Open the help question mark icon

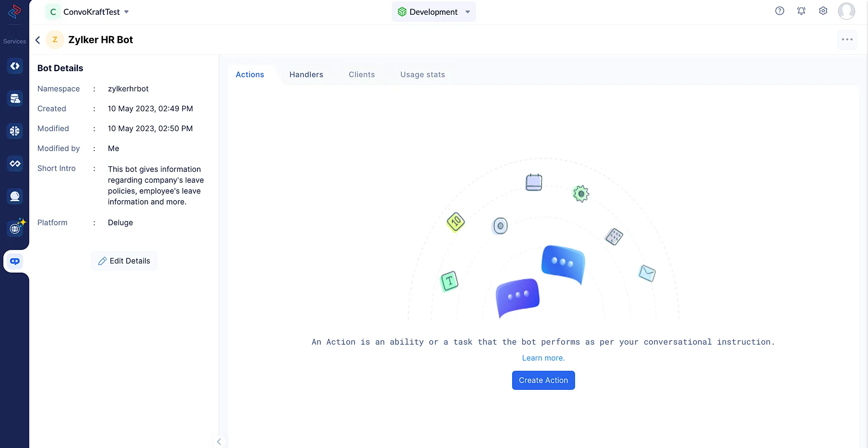point(779,11)
